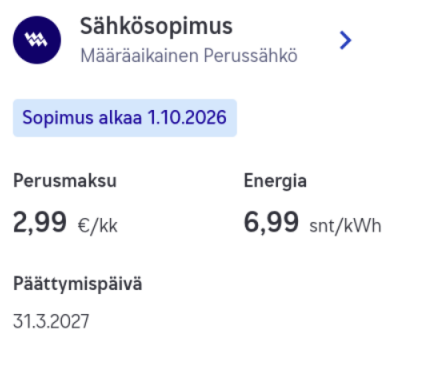Open contract details with the blue chevron arrow
This screenshot has height=383, width=427.
[345, 40]
